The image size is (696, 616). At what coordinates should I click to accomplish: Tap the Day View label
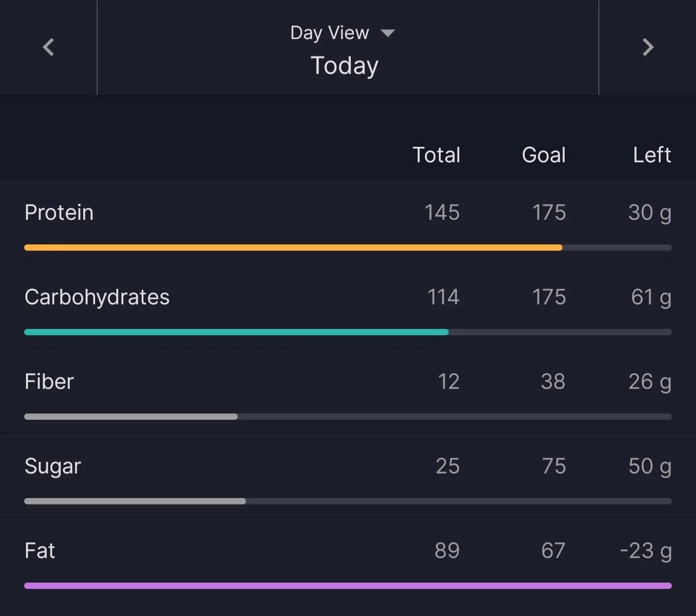click(x=330, y=33)
